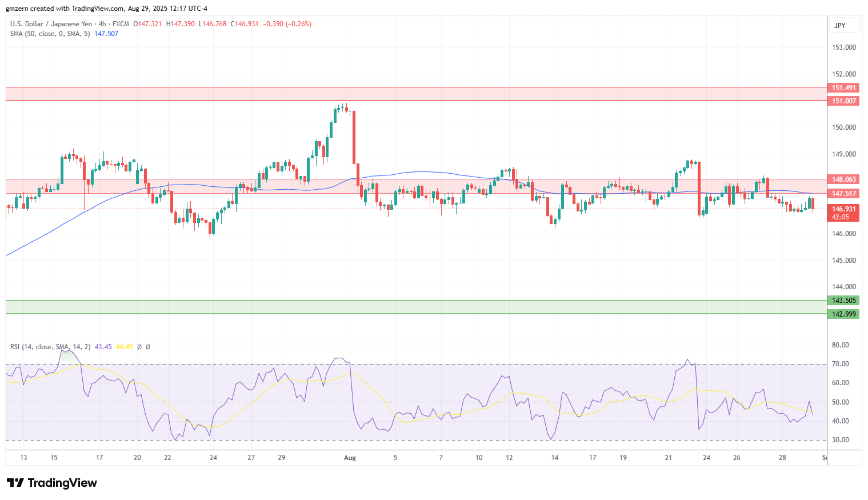Viewport: 868px width, 500px height.
Task: Click the U.S. Dollar / Japanese Yen title
Action: pos(51,24)
